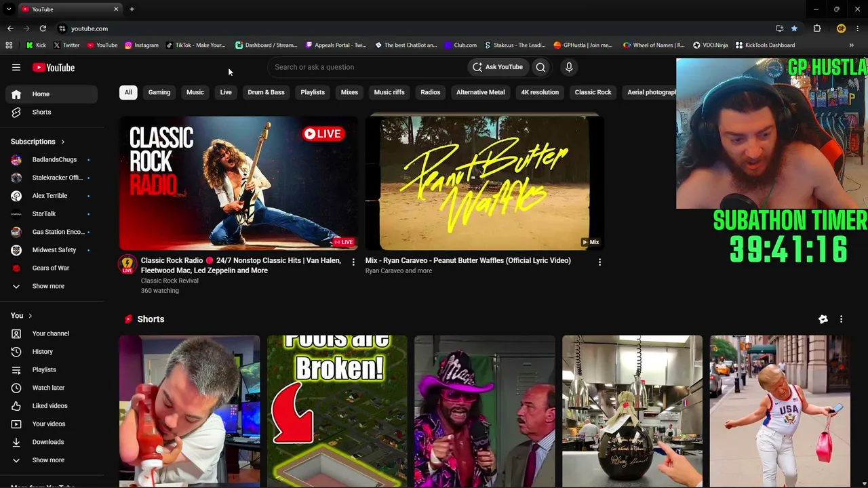Show more subscriptions

(x=52, y=286)
